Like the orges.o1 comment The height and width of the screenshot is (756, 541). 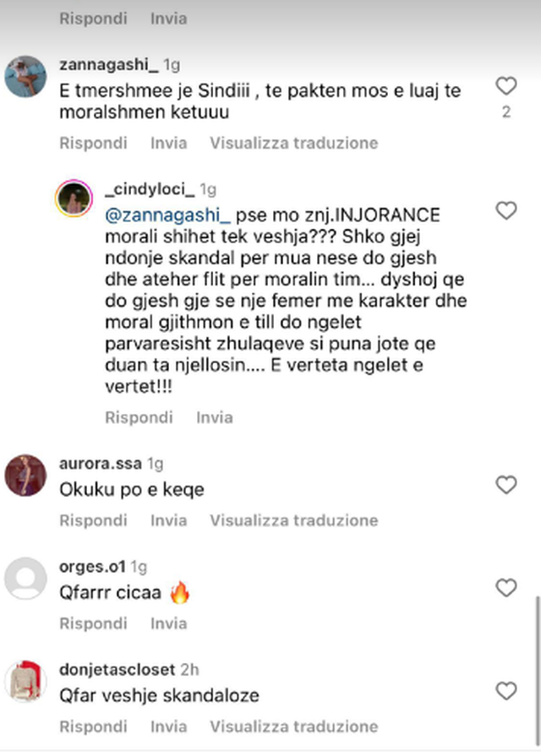coord(505,588)
